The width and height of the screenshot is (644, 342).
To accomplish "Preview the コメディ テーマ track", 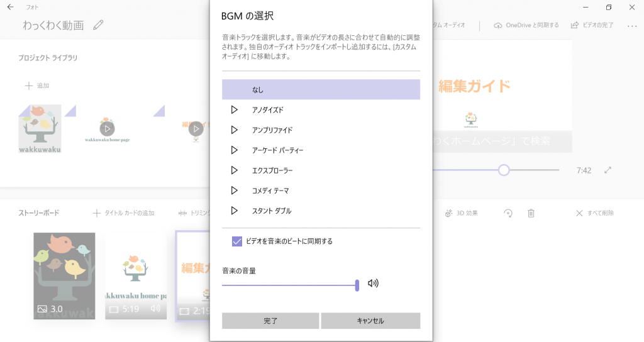I will (234, 190).
